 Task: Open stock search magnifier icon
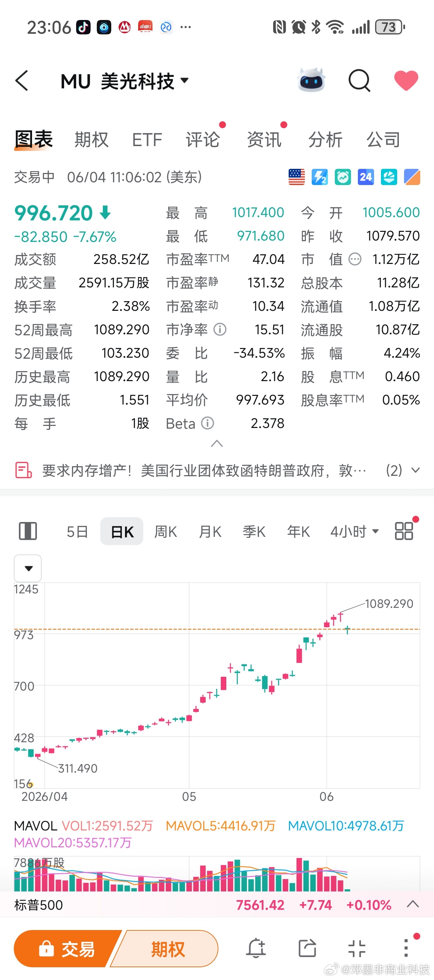pos(359,81)
